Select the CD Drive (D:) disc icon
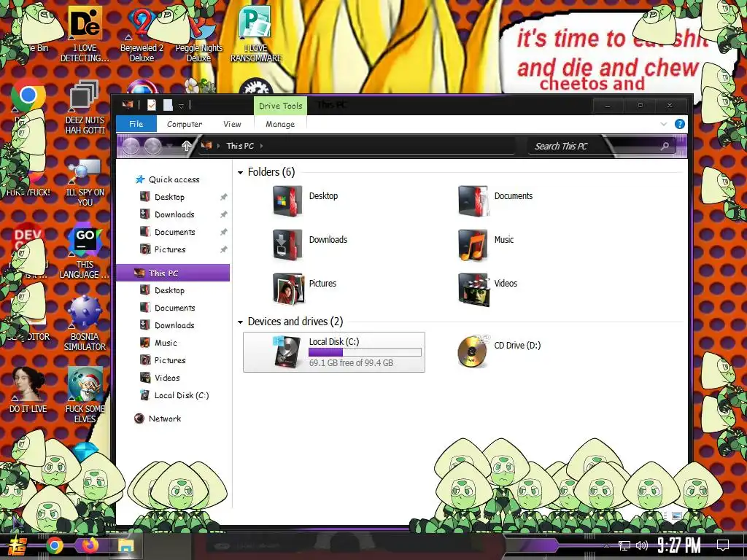This screenshot has width=747, height=560. click(x=473, y=351)
